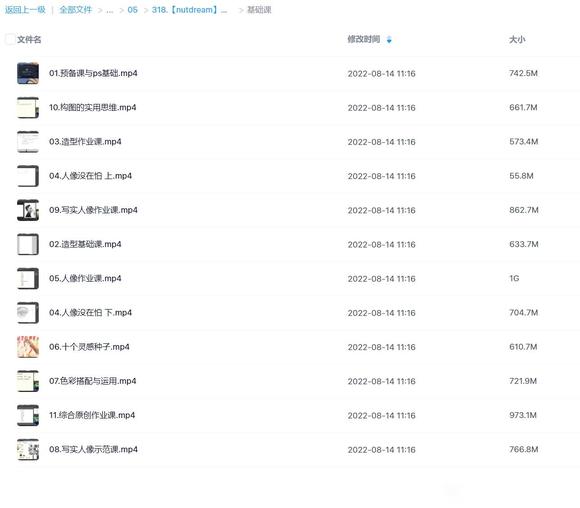Open file 05.人像作业课.mp4 by name
580x508 pixels.
85,278
